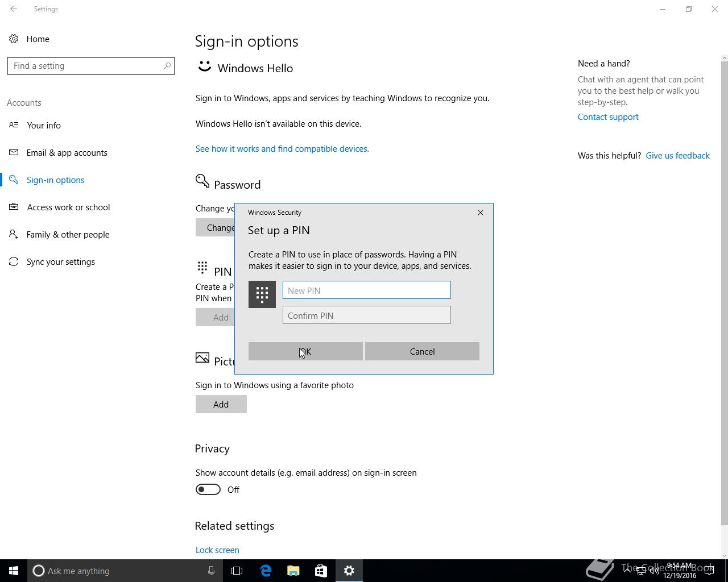The width and height of the screenshot is (728, 582).
Task: Launch Microsoft Edge from taskbar
Action: click(x=266, y=571)
